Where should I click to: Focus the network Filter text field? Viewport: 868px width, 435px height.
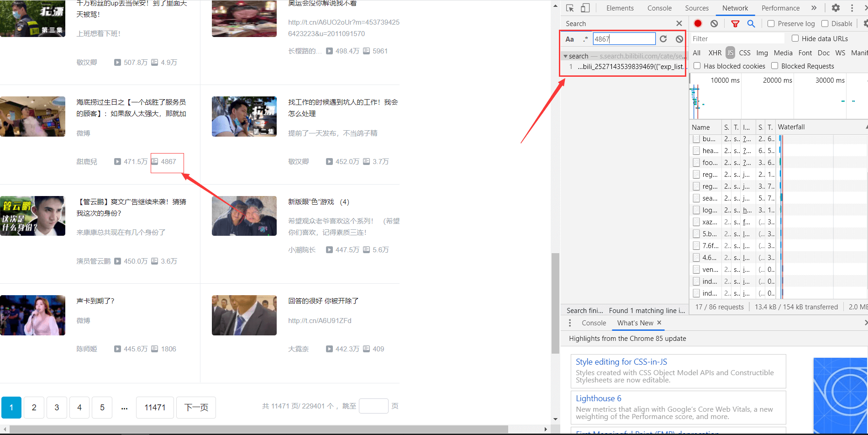(x=737, y=39)
